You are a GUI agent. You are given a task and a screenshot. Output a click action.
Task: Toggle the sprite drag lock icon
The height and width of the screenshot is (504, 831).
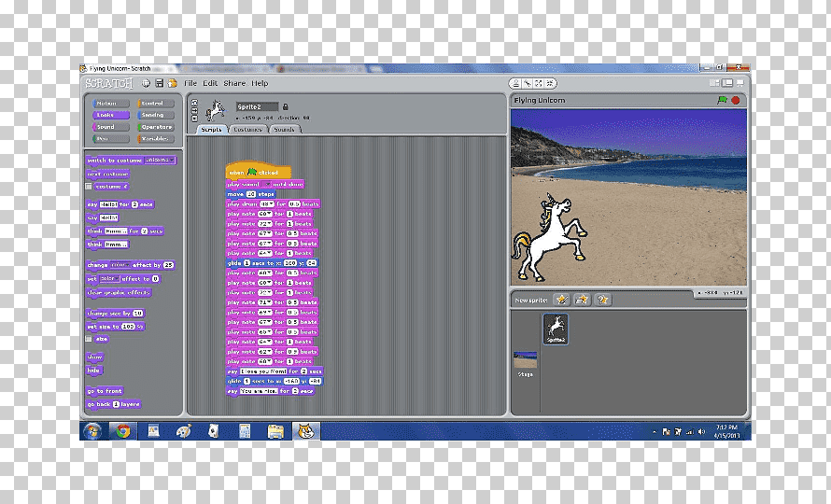click(285, 107)
